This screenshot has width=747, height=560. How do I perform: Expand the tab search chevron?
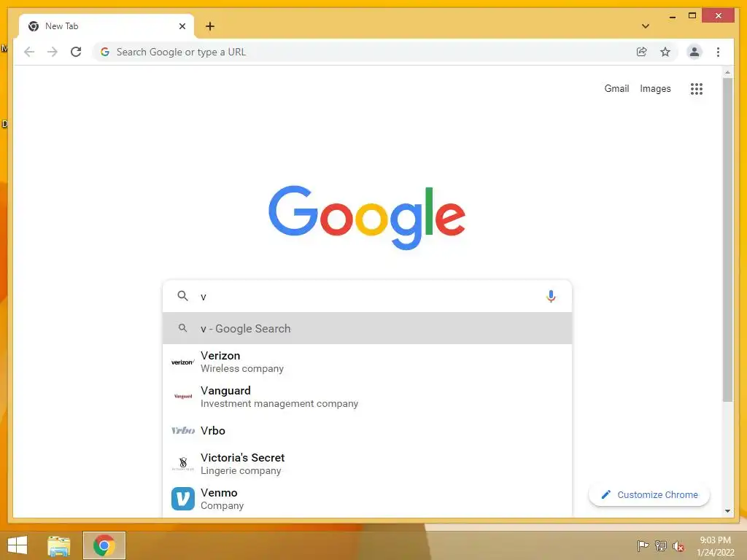pyautogui.click(x=646, y=26)
